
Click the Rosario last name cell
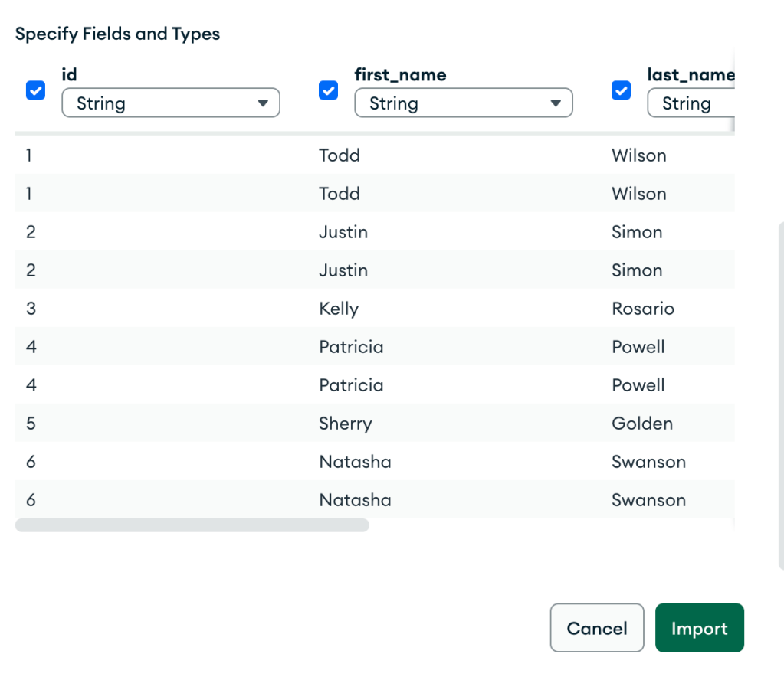point(642,309)
